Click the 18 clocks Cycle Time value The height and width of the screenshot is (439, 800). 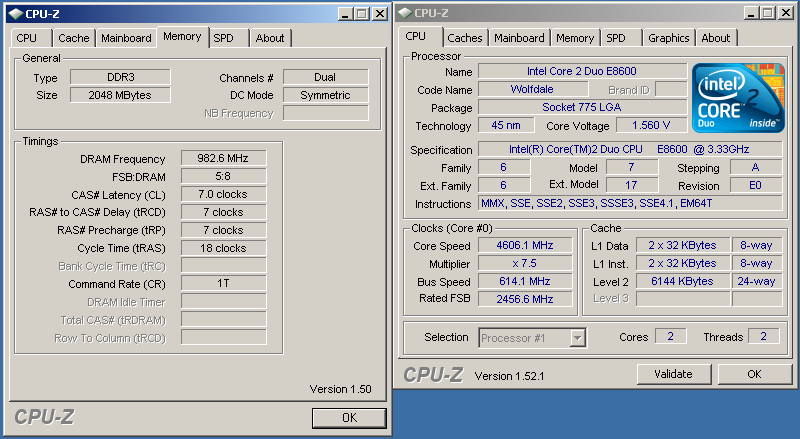click(x=223, y=248)
